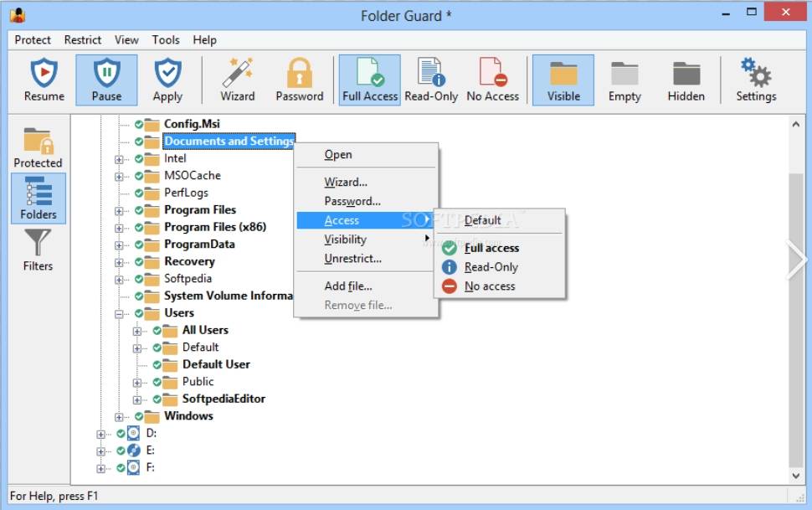
Task: Click the Folder Guard app icon in title bar
Action: 18,15
